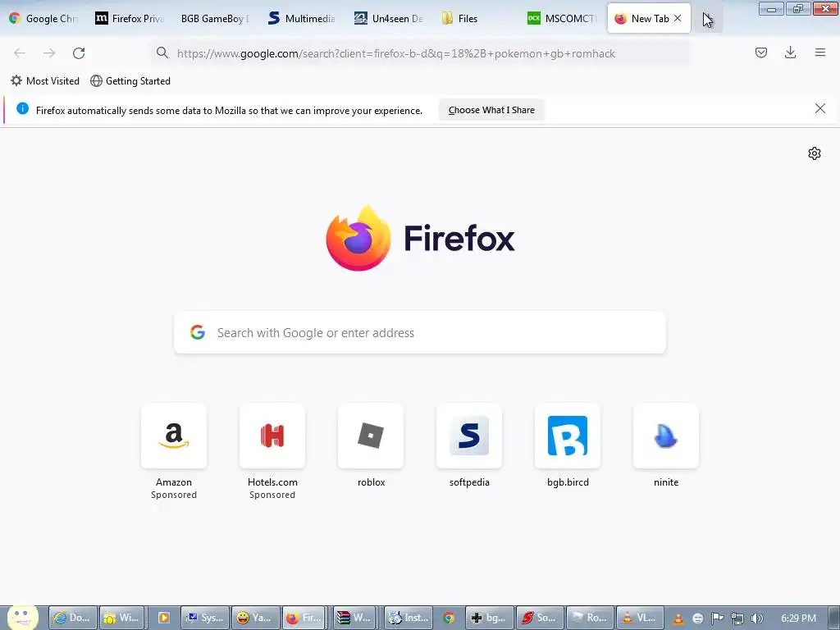This screenshot has width=840, height=630.
Task: Click the 6:29 PM clock
Action: (798, 619)
